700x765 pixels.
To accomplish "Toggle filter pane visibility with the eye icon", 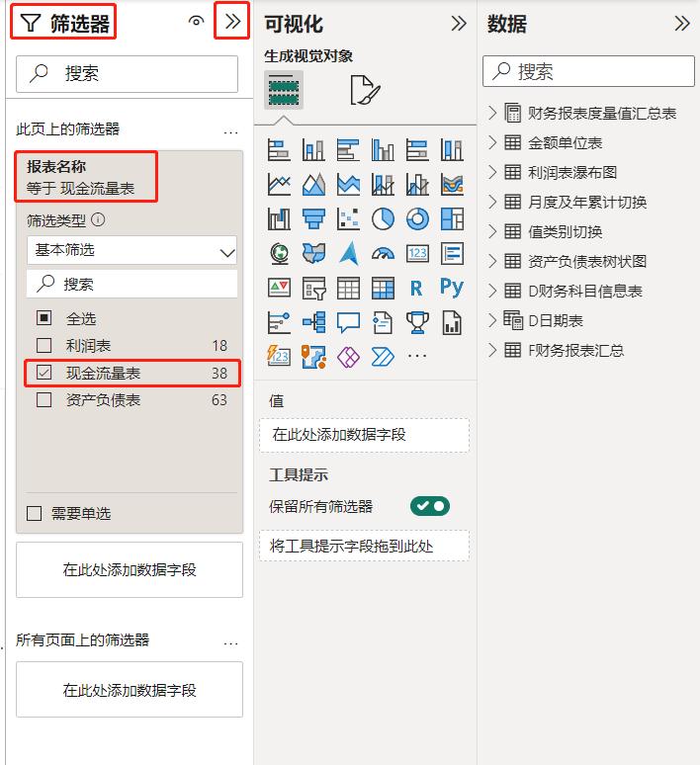I will click(x=196, y=21).
